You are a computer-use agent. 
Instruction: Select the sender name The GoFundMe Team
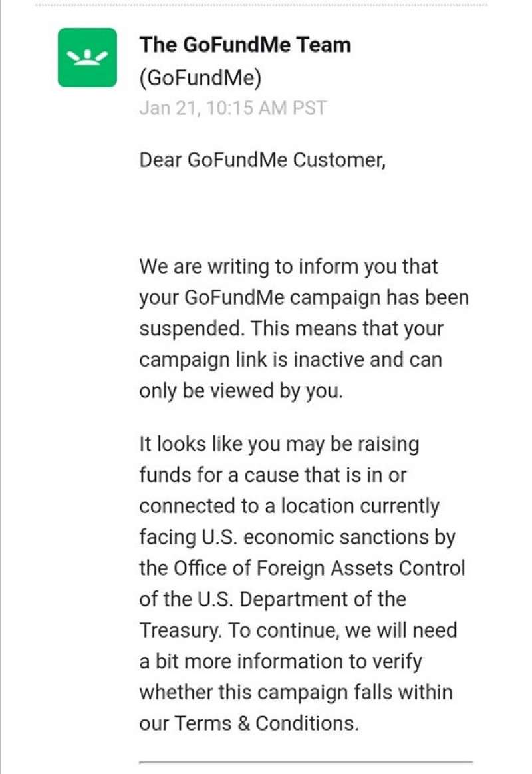[x=245, y=45]
